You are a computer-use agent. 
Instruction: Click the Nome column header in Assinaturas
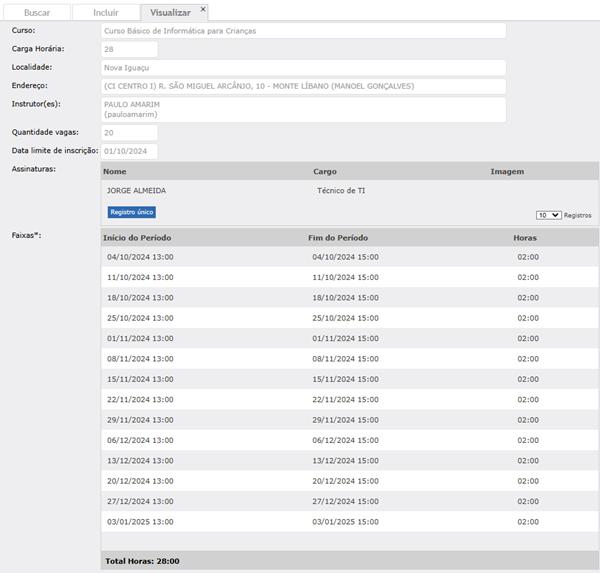click(x=115, y=172)
